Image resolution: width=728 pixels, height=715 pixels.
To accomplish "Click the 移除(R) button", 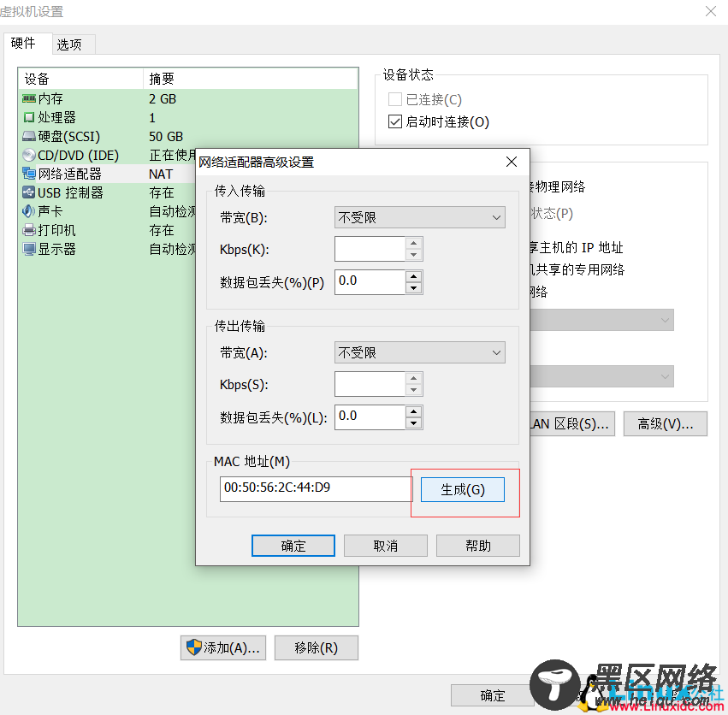I will 317,647.
